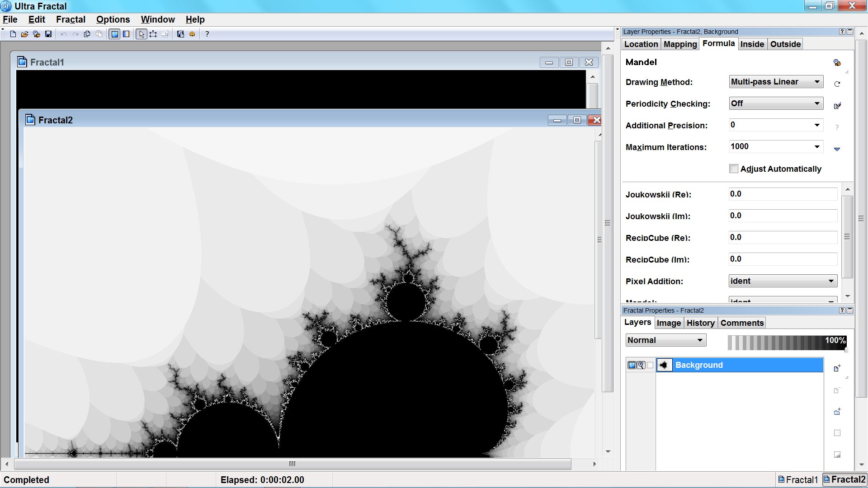Viewport: 868px width, 488px height.
Task: Switch to the History tab
Action: pyautogui.click(x=700, y=323)
